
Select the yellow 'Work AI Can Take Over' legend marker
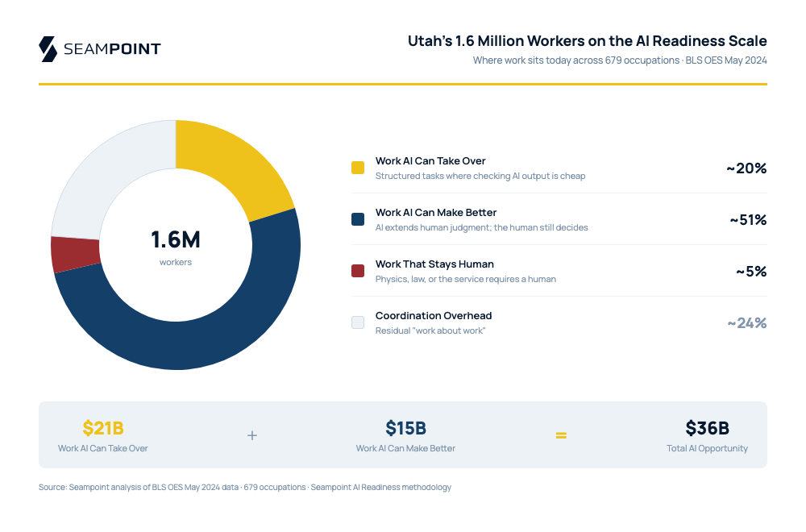[357, 167]
